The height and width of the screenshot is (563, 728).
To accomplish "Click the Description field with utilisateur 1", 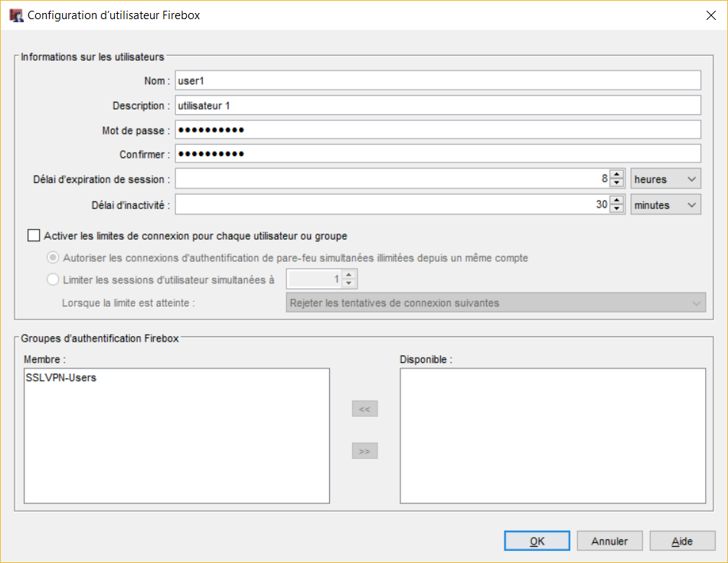I will [438, 106].
